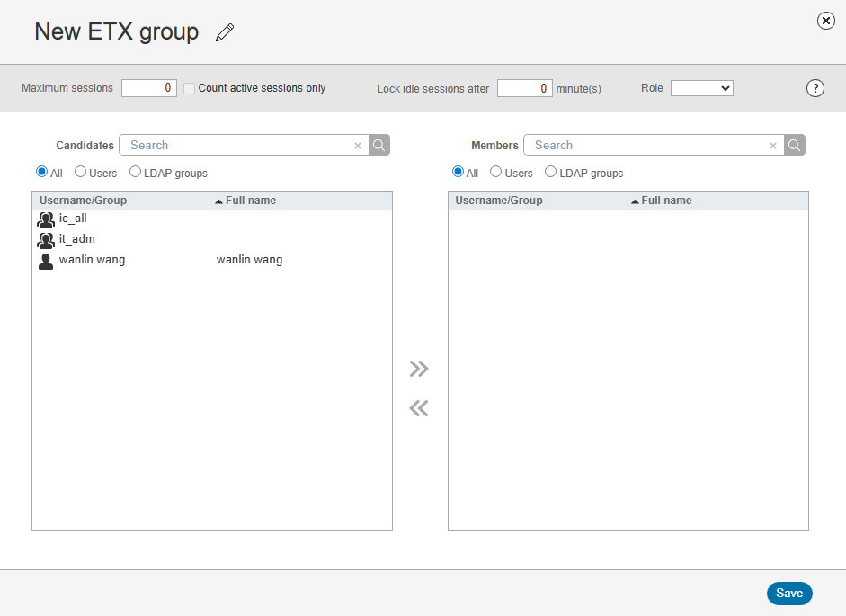Image resolution: width=846 pixels, height=616 pixels.
Task: Clear the Members search field
Action: point(773,146)
